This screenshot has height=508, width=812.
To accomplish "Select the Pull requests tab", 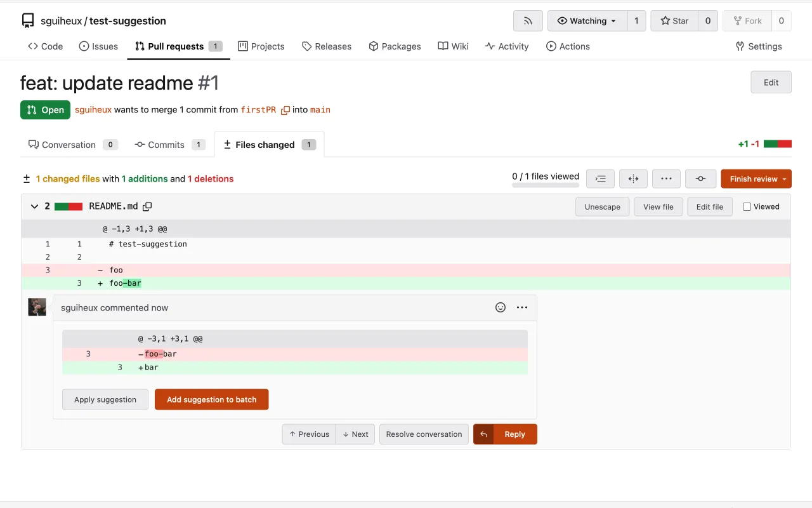I will coord(178,46).
